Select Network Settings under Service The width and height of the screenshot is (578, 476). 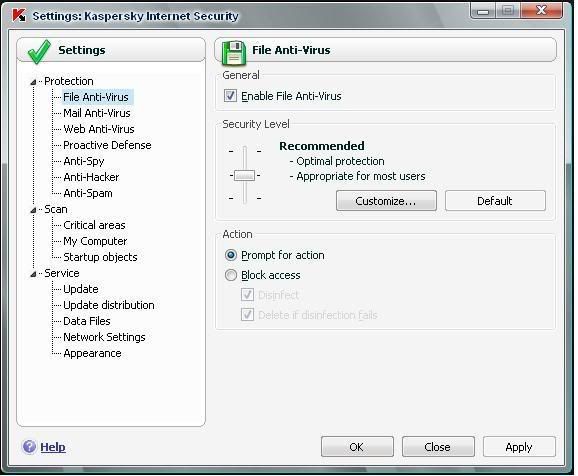(x=104, y=337)
